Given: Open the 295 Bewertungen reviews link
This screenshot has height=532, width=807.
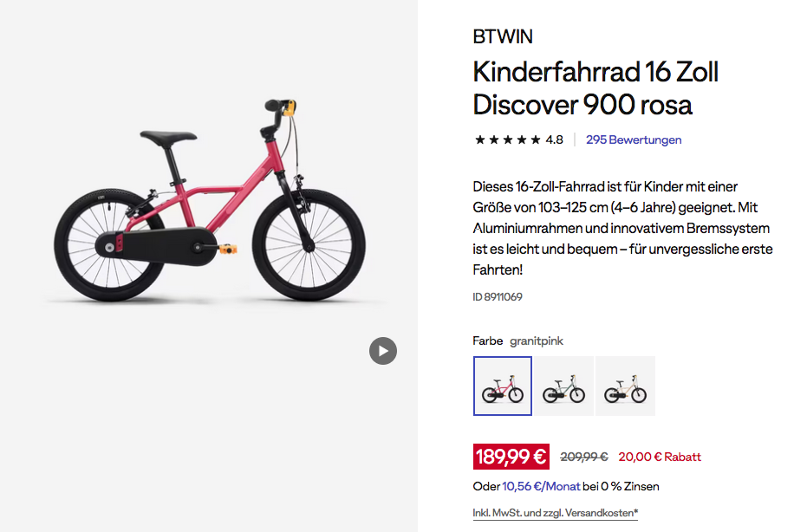Looking at the screenshot, I should 634,139.
